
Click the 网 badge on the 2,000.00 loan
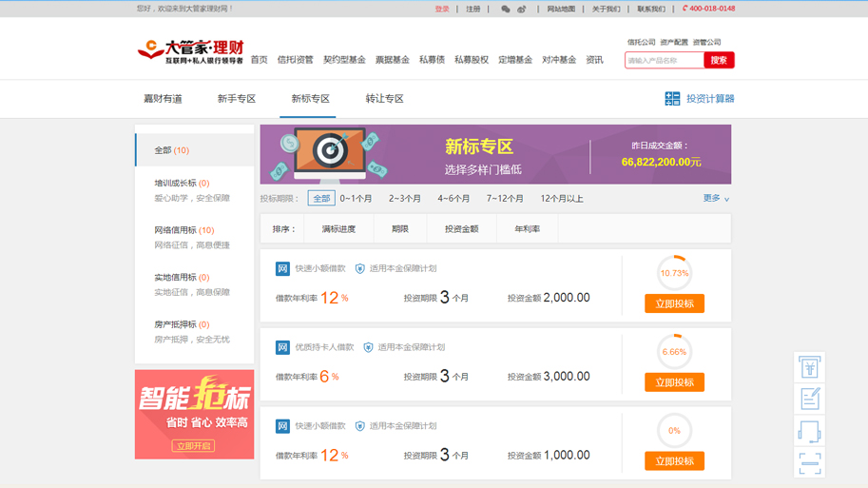(x=282, y=268)
